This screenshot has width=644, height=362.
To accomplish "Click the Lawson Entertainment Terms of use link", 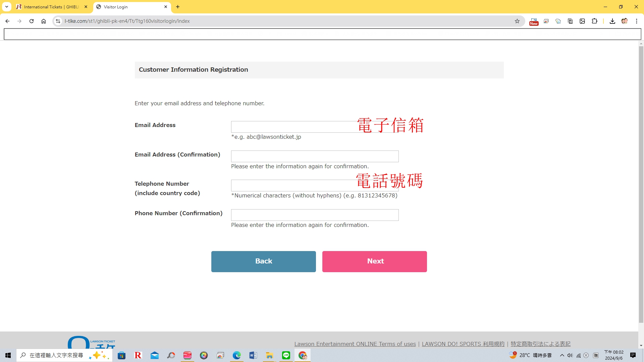I will 355,344.
